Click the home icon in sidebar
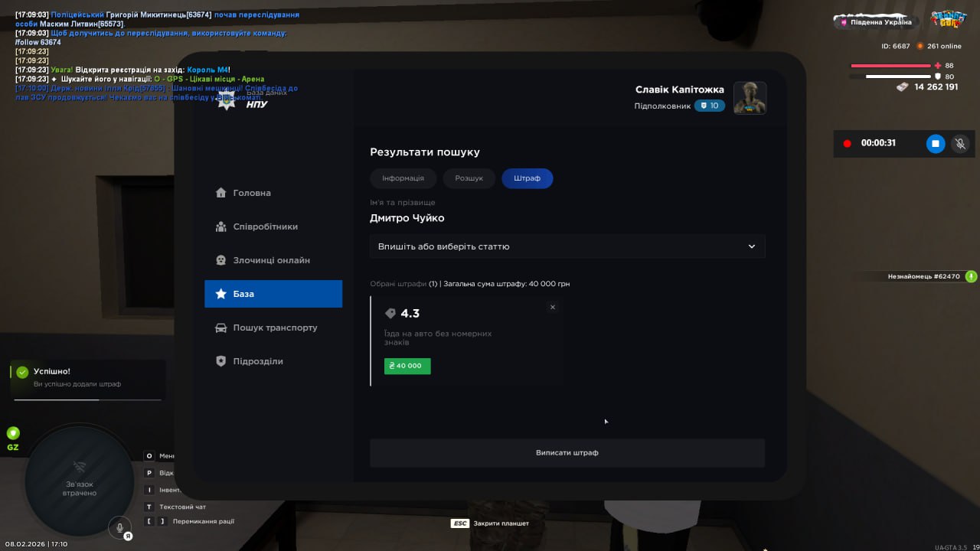This screenshot has width=980, height=551. (x=221, y=193)
